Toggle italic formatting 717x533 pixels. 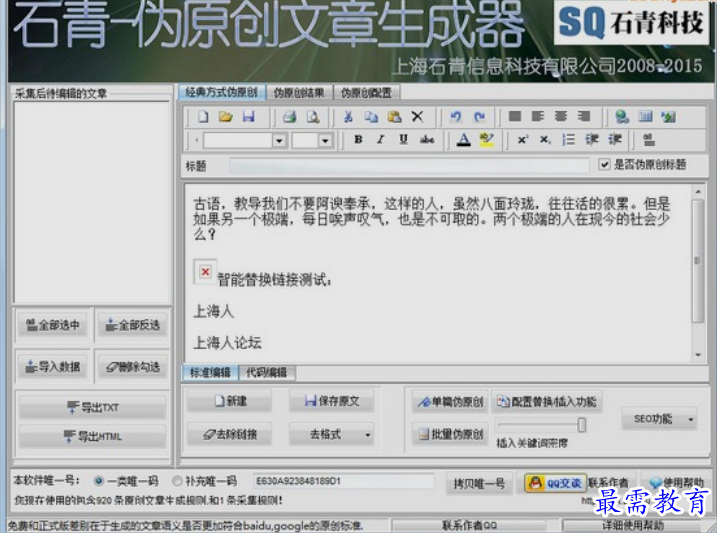pos(380,140)
